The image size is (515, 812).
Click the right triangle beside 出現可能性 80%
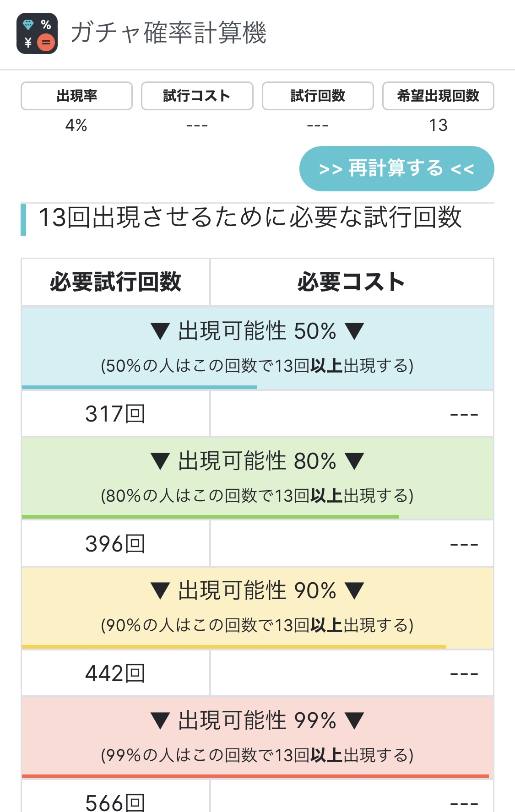(354, 461)
